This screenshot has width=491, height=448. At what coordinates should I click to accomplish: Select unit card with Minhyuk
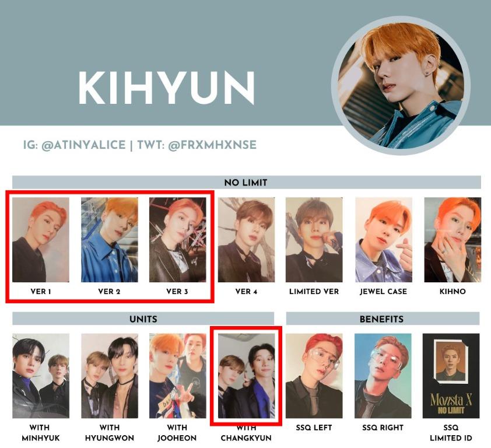pos(41,376)
